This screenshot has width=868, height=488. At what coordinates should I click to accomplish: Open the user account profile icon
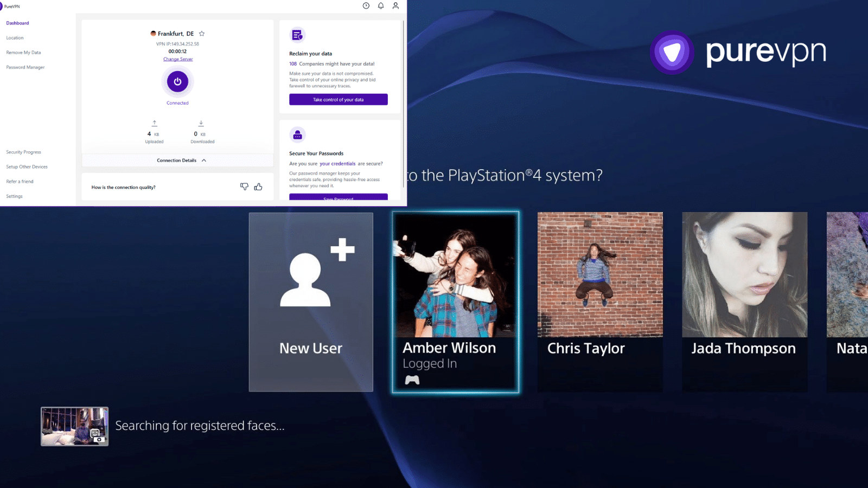coord(395,6)
